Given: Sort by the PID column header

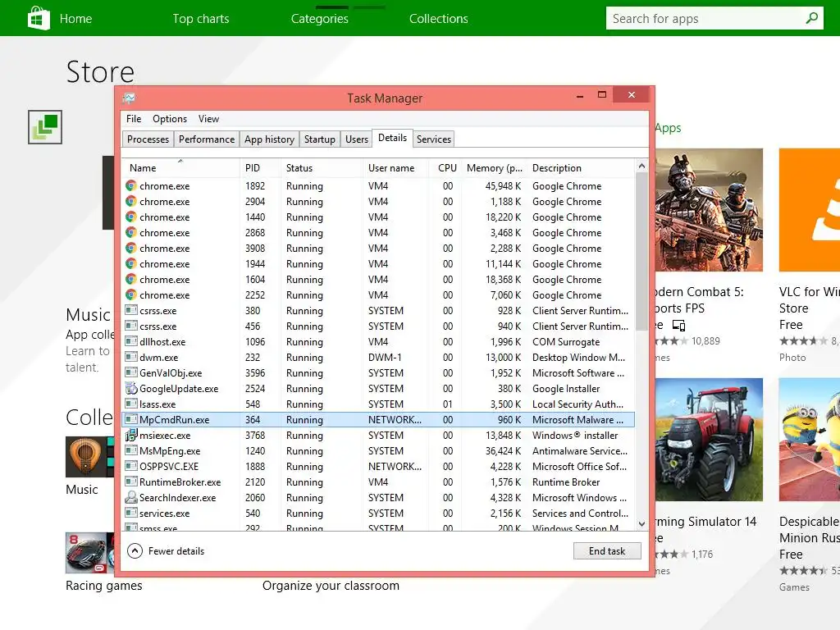Looking at the screenshot, I should click(260, 167).
